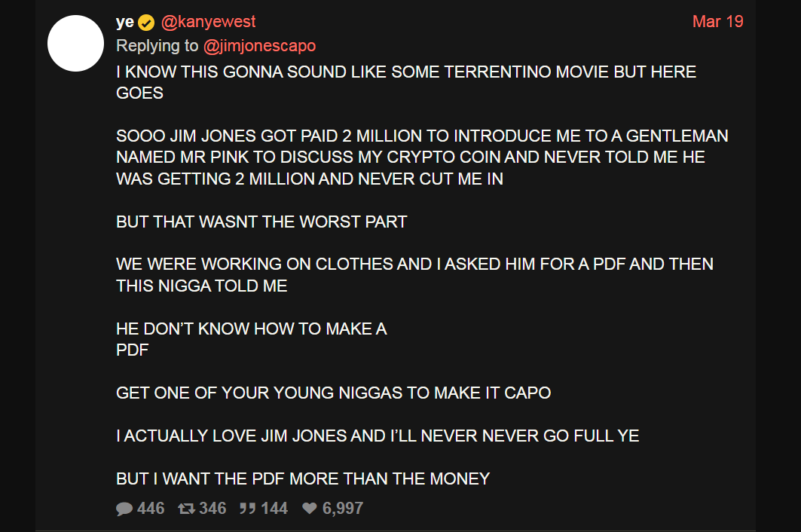Click the 144 quotes count

coord(274,509)
